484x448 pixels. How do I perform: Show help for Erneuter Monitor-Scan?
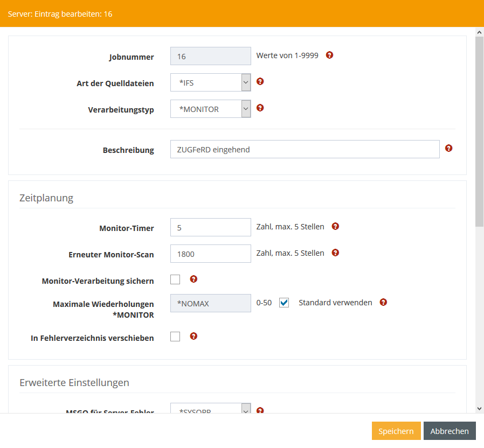click(x=335, y=252)
